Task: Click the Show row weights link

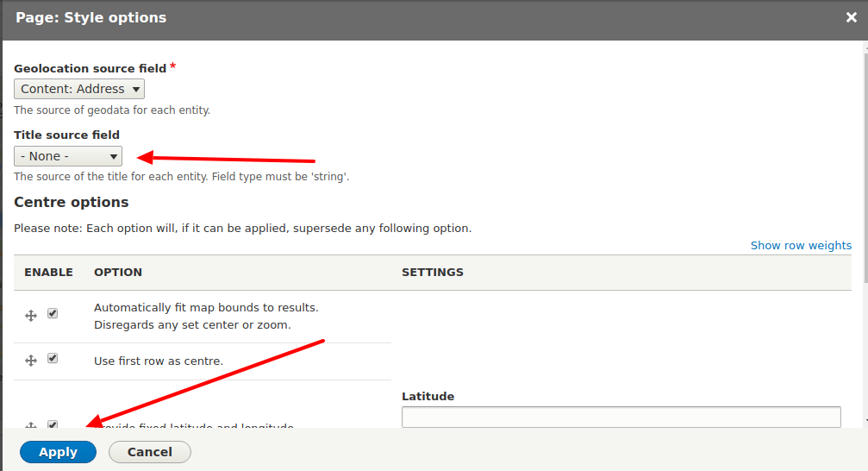Action: pos(801,245)
